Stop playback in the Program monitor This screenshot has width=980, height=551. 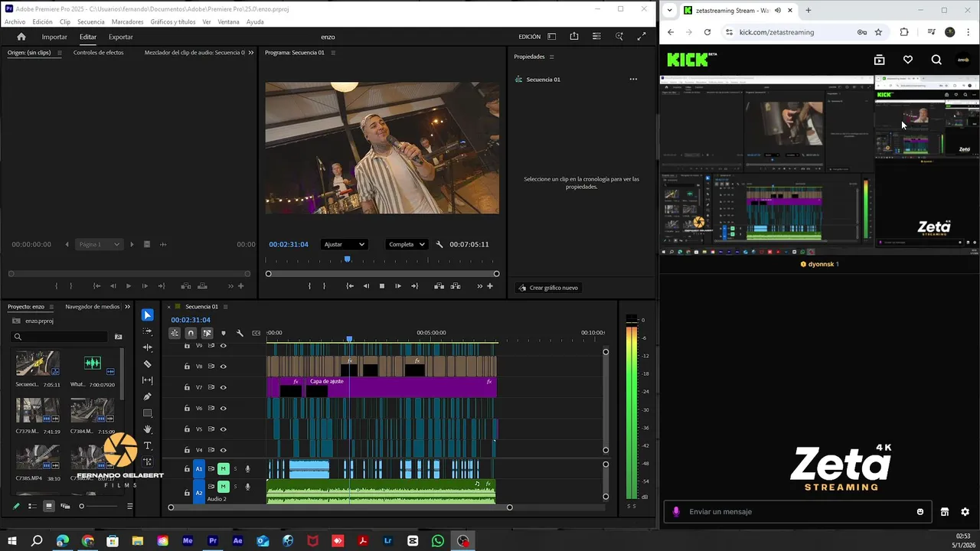[382, 286]
